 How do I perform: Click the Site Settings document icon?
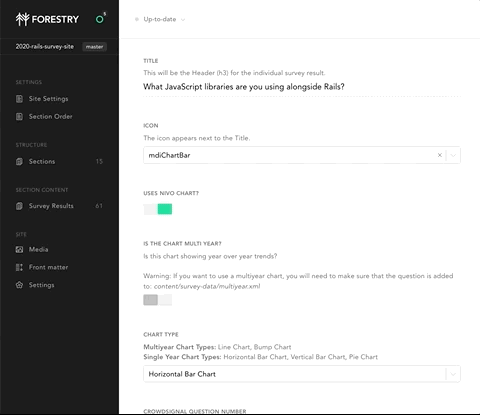(x=19, y=99)
